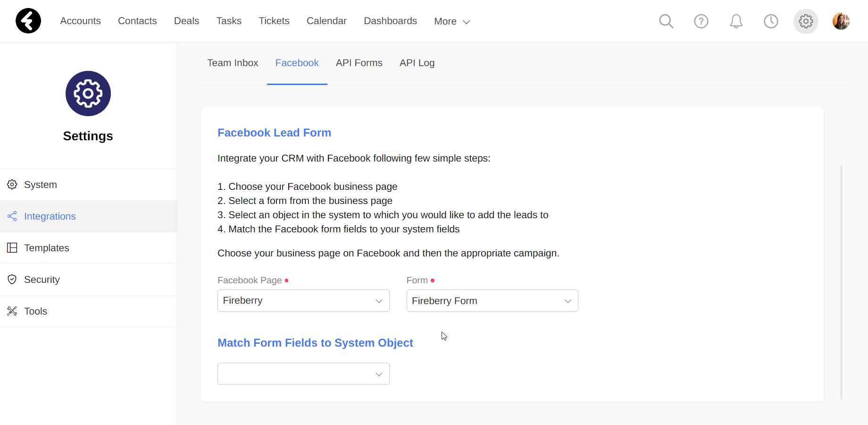
Task: Open the Templates settings section
Action: click(x=88, y=248)
